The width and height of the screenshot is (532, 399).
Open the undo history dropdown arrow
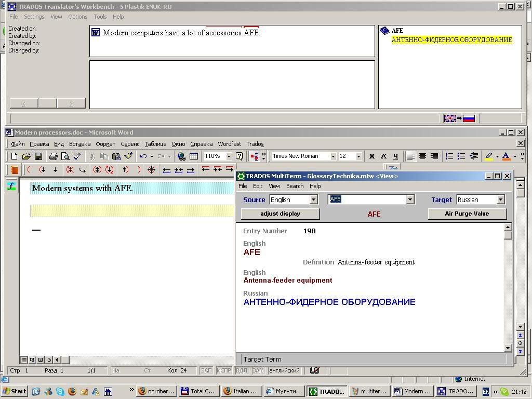(x=152, y=156)
